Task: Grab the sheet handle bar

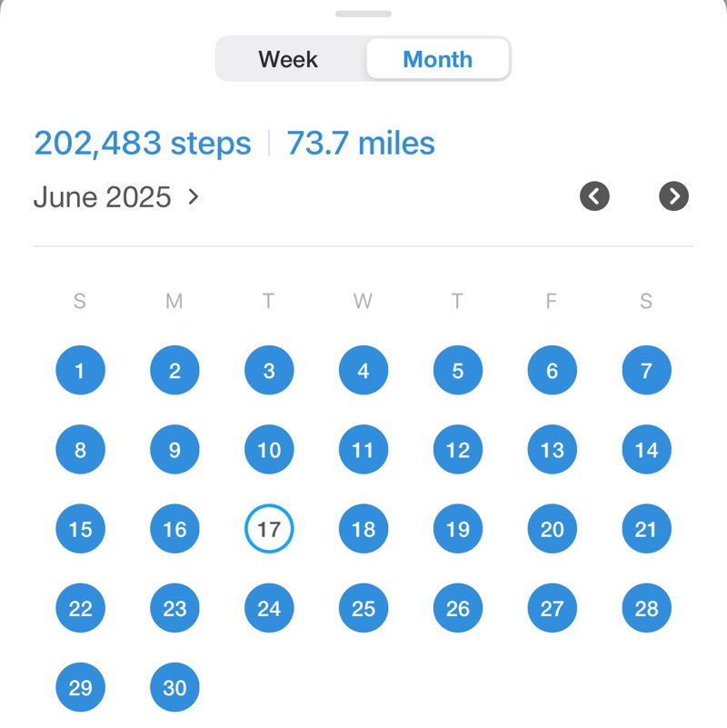Action: pyautogui.click(x=363, y=14)
